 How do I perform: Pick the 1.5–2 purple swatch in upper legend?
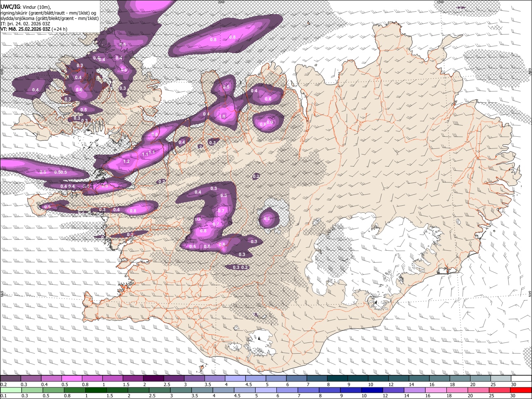[x=133, y=378]
